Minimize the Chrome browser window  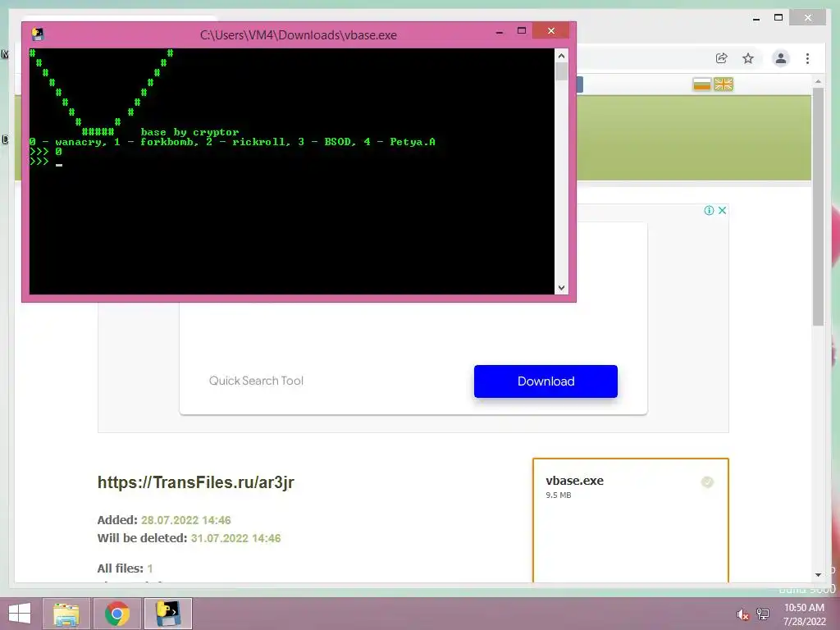pyautogui.click(x=756, y=18)
